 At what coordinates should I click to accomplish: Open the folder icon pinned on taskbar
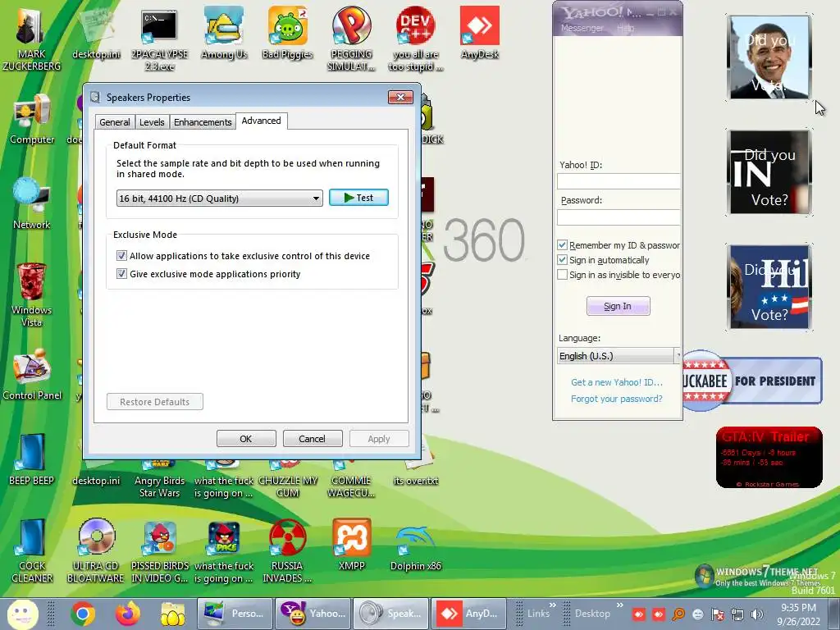click(172, 614)
